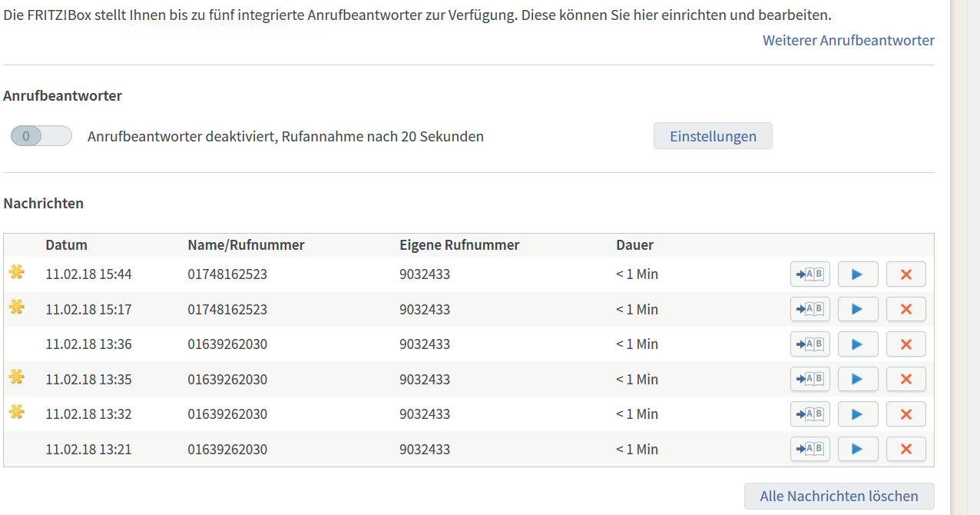Add 15:17 caller to the phonebook

pos(809,309)
